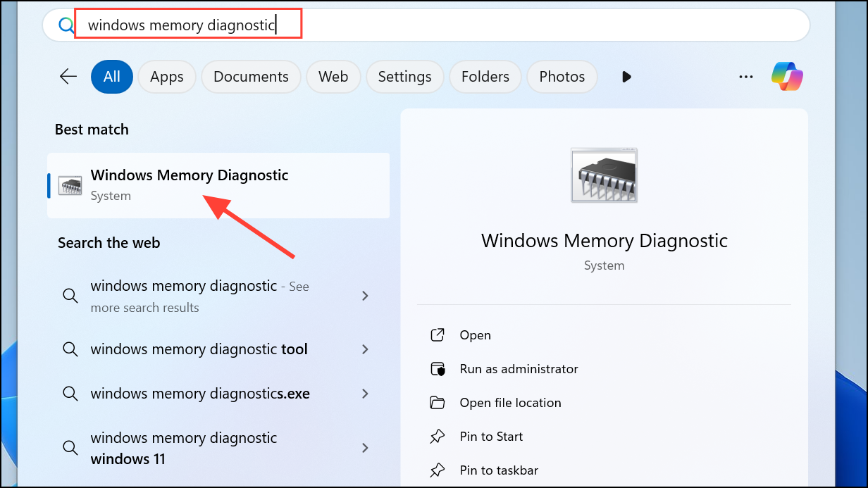Click the Pin to taskbar pin icon
This screenshot has height=488, width=868.
[x=438, y=470]
